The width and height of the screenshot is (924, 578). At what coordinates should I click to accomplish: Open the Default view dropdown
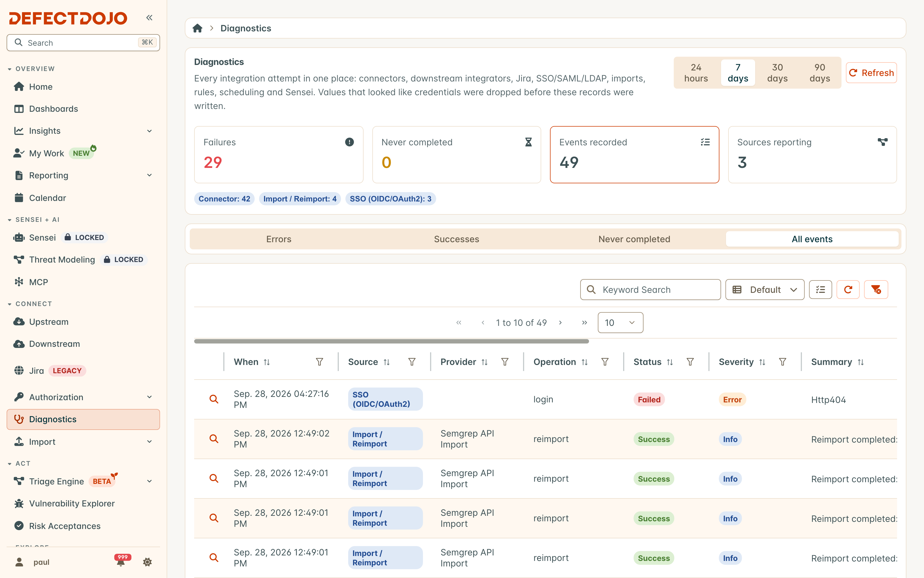pyautogui.click(x=765, y=289)
